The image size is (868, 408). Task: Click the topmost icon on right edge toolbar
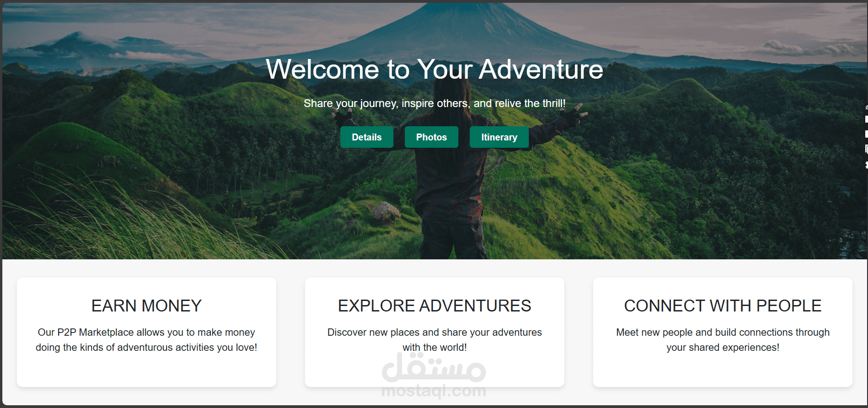866,107
